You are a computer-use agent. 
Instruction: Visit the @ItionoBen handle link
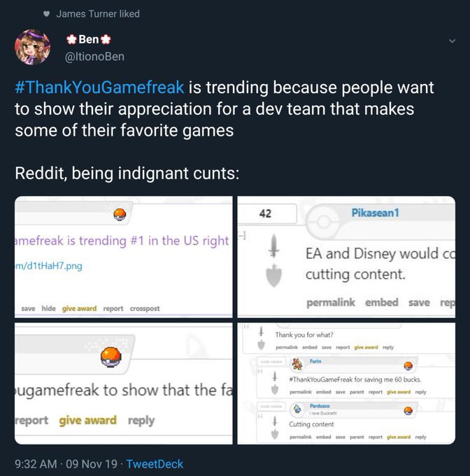pos(94,56)
